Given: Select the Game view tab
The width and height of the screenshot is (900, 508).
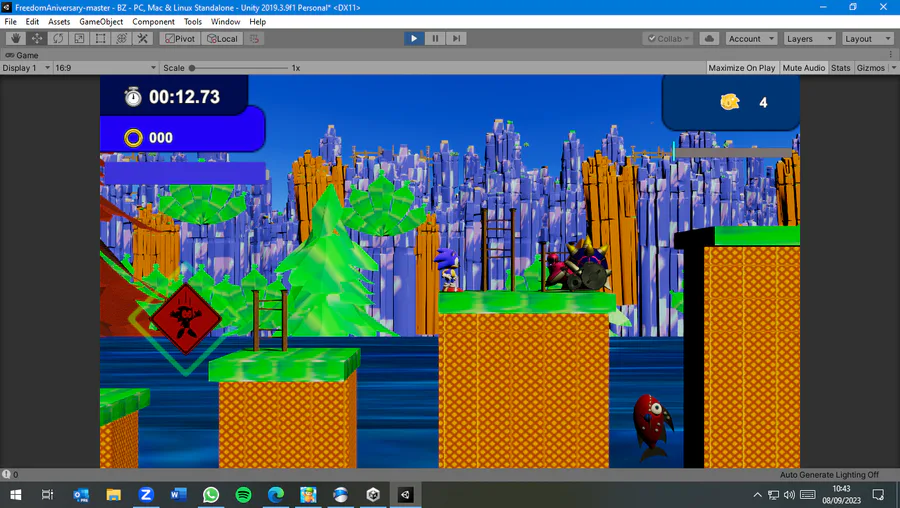Looking at the screenshot, I should coord(22,55).
